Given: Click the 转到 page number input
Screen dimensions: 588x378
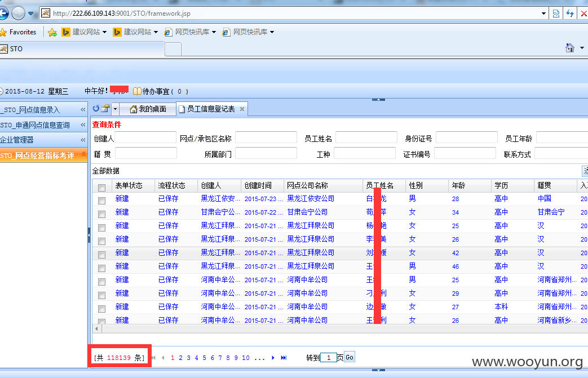Looking at the screenshot, I should (x=329, y=358).
